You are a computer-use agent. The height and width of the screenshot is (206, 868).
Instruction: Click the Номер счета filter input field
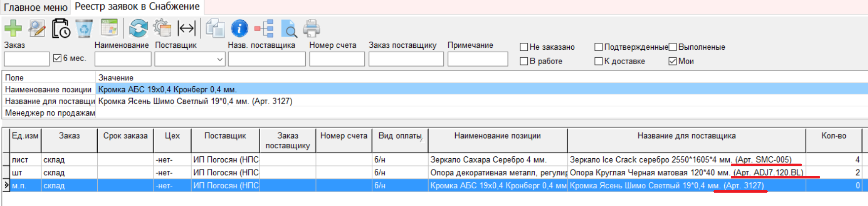(x=337, y=59)
